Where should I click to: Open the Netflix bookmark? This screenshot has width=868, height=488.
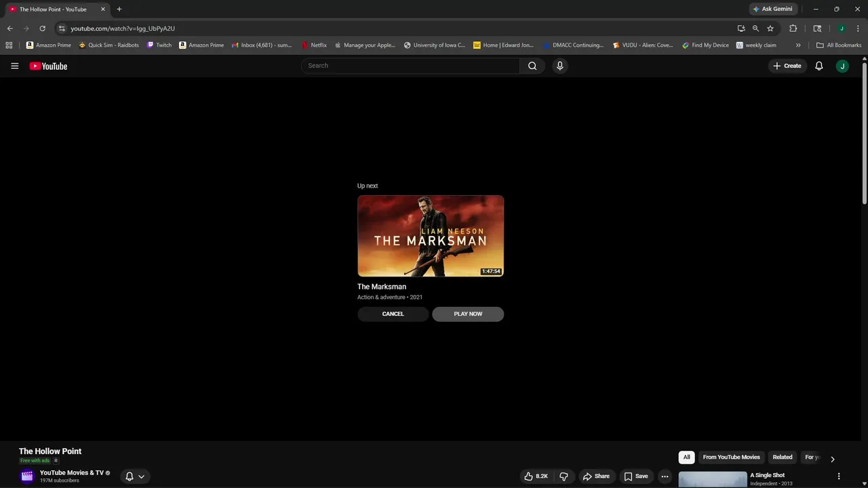314,45
